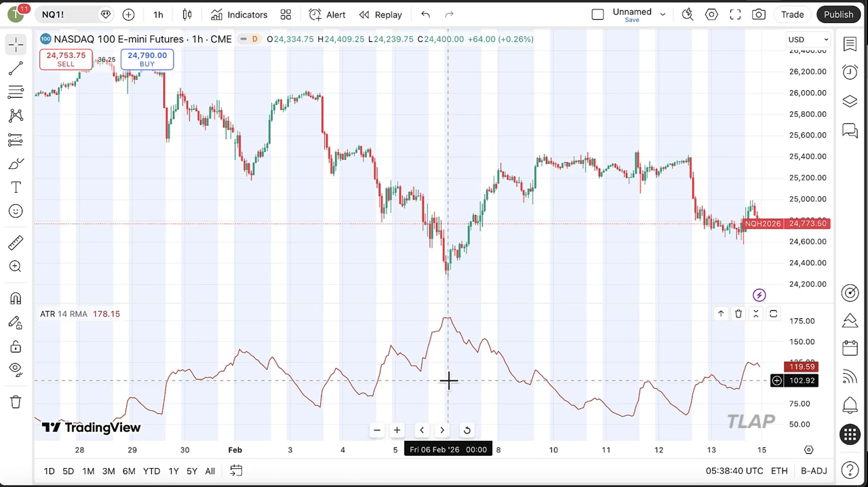Image resolution: width=868 pixels, height=487 pixels.
Task: Open the chats panel
Action: [850, 130]
